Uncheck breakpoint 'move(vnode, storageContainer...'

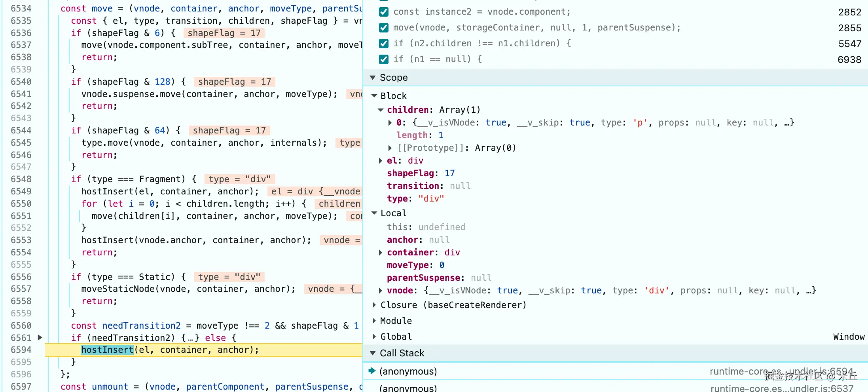383,28
